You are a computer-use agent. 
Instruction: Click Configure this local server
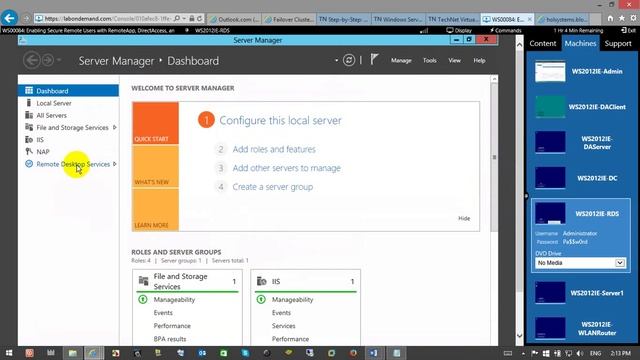pyautogui.click(x=280, y=120)
